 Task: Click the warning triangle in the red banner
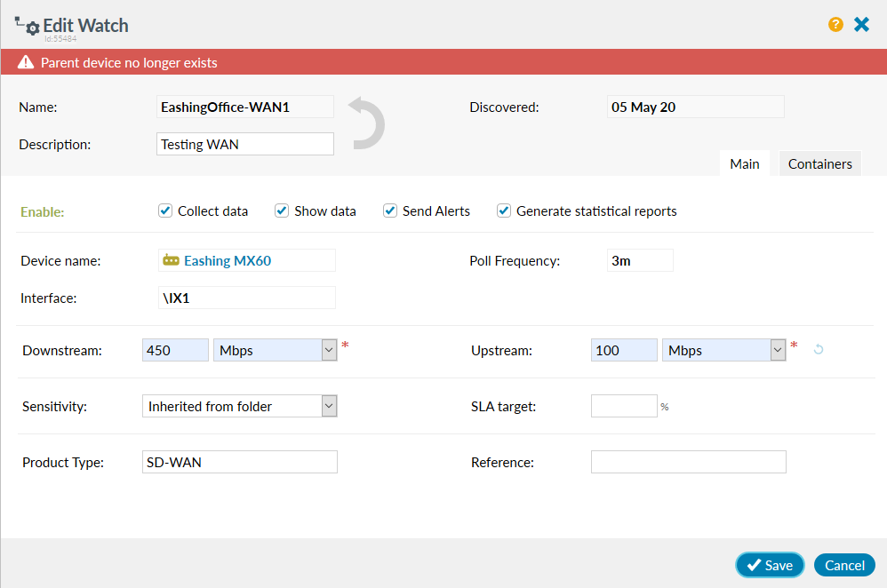click(24, 62)
